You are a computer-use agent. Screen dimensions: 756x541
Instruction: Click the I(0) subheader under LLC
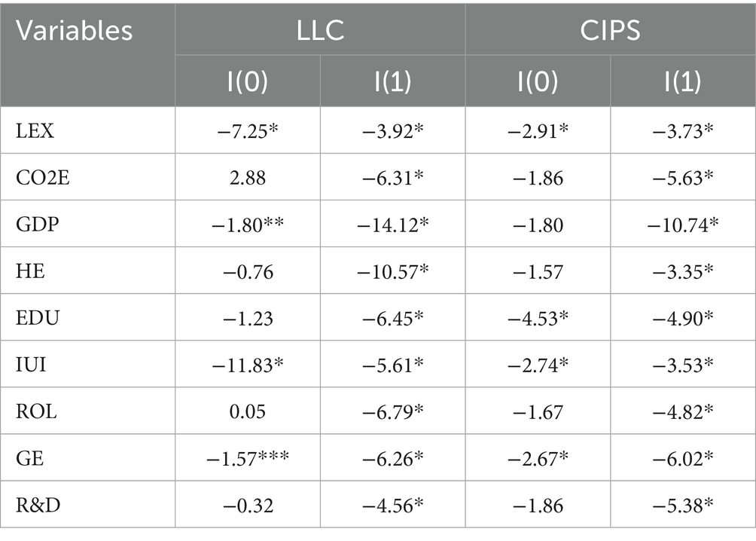[247, 81]
